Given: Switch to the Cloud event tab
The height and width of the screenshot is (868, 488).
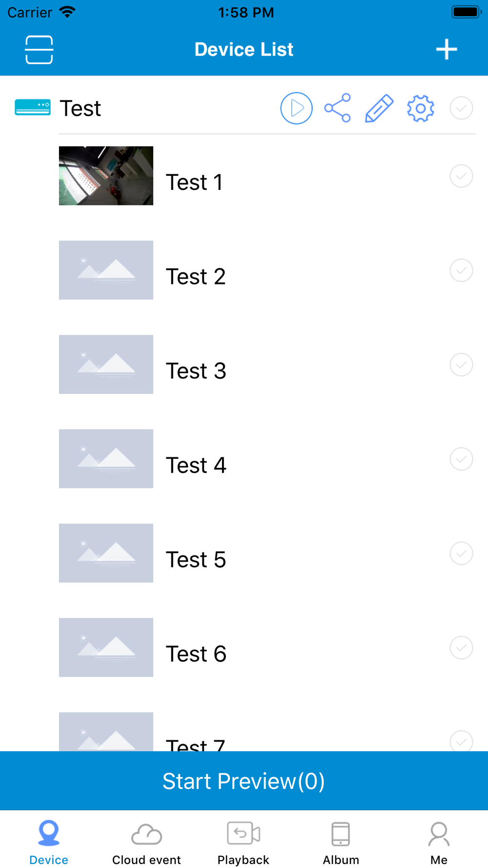Looking at the screenshot, I should pyautogui.click(x=146, y=843).
